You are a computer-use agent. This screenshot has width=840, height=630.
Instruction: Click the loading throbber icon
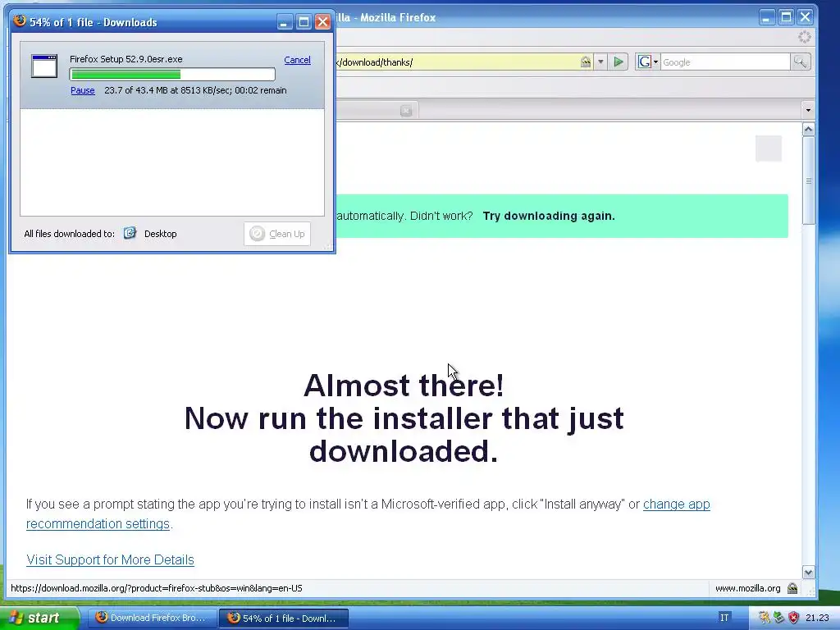pyautogui.click(x=804, y=37)
